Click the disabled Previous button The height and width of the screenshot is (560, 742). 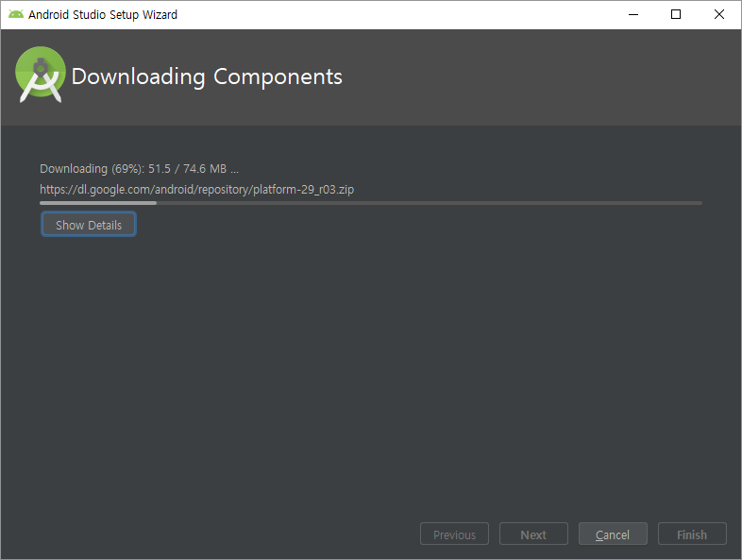pyautogui.click(x=454, y=534)
